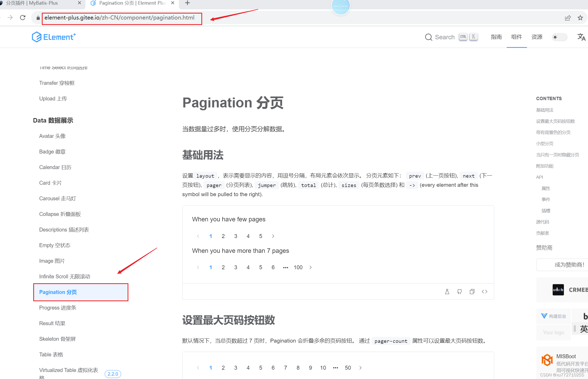This screenshot has height=379, width=588.
Task: Click the search icon in the navbar
Action: click(x=428, y=37)
